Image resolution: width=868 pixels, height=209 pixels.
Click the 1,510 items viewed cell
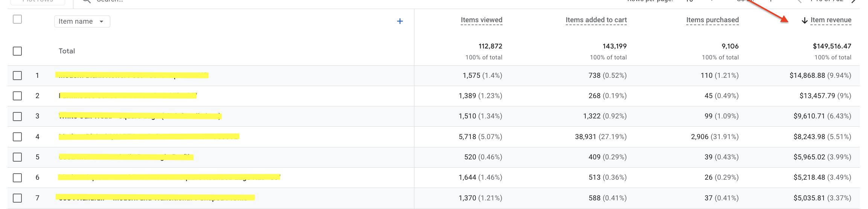[480, 116]
